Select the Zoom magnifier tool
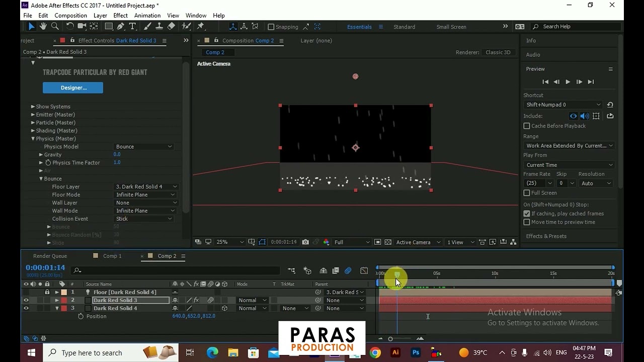Screen dimensions: 644x362 (x=55, y=27)
